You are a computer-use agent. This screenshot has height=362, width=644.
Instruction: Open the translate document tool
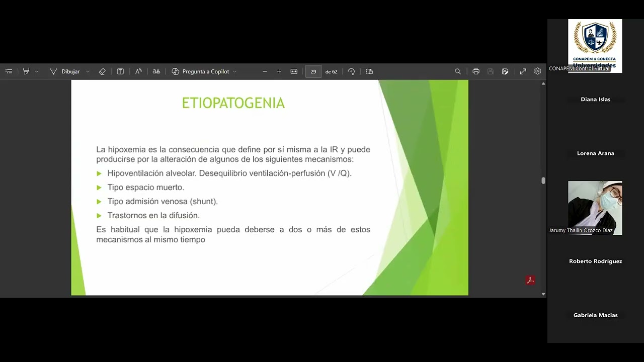(156, 71)
